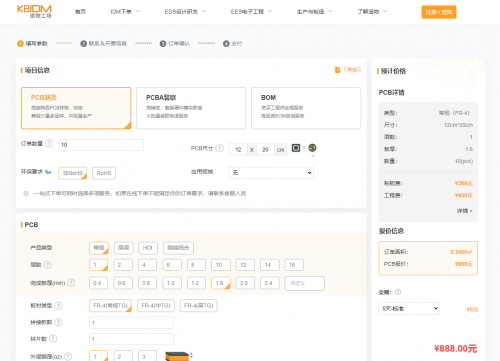
Task: Select the PCBA assembly tab card
Action: point(191,108)
